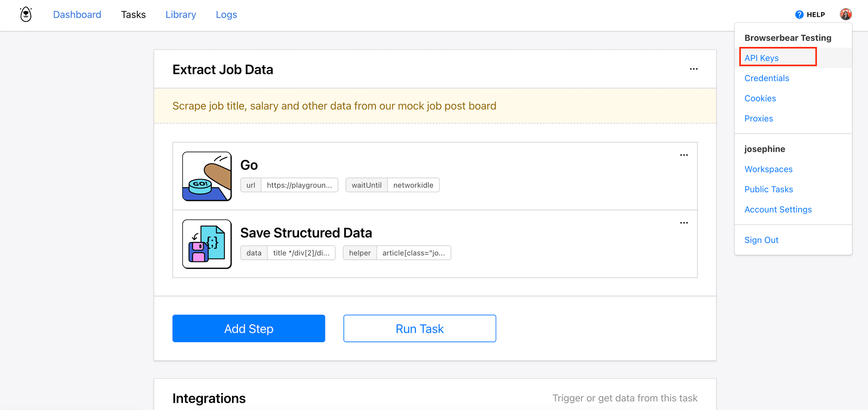This screenshot has width=868, height=410.
Task: Click the Go step illustration icon
Action: coord(207,176)
